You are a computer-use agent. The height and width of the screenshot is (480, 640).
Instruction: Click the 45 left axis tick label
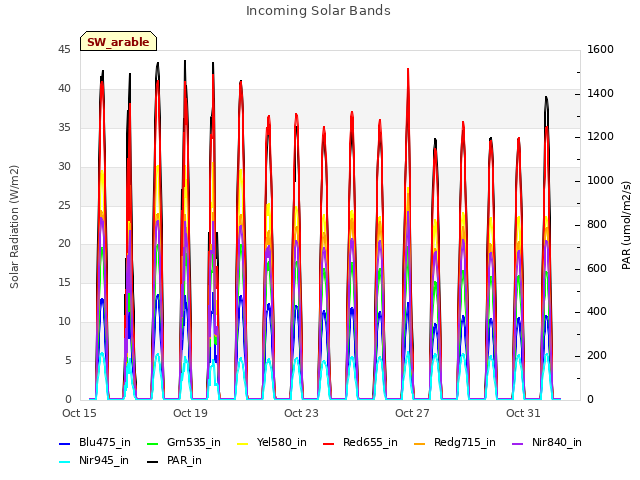coord(64,50)
